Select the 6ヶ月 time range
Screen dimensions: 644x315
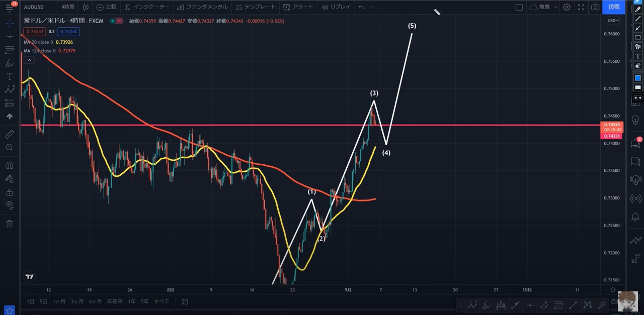click(95, 301)
